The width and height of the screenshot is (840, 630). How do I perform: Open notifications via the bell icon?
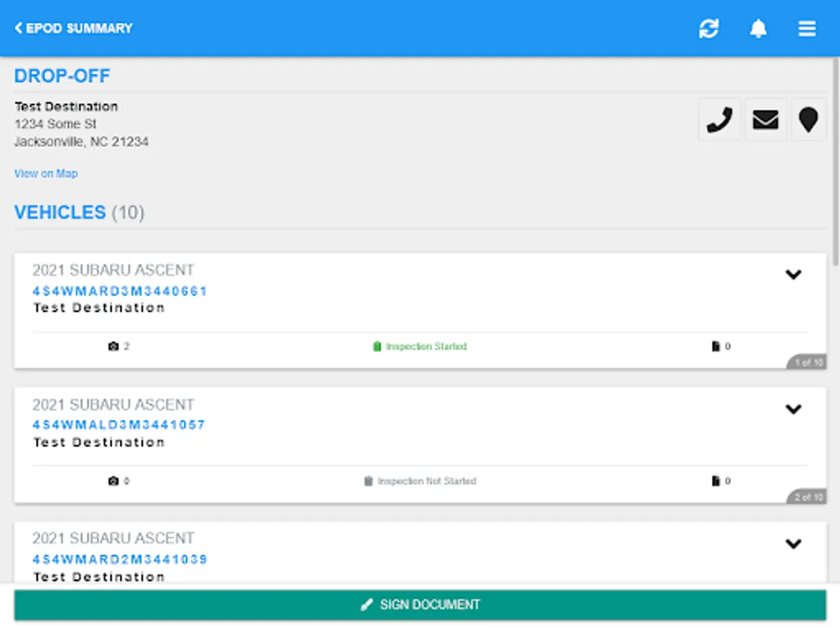click(758, 28)
